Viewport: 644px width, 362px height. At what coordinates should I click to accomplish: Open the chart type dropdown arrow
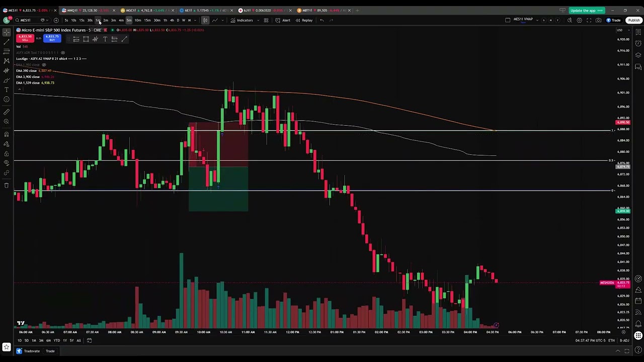pyautogui.click(x=223, y=20)
